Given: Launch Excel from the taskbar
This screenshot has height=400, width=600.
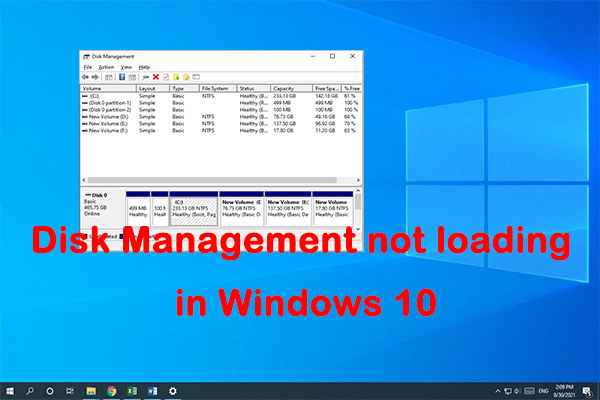Looking at the screenshot, I should coord(132,391).
